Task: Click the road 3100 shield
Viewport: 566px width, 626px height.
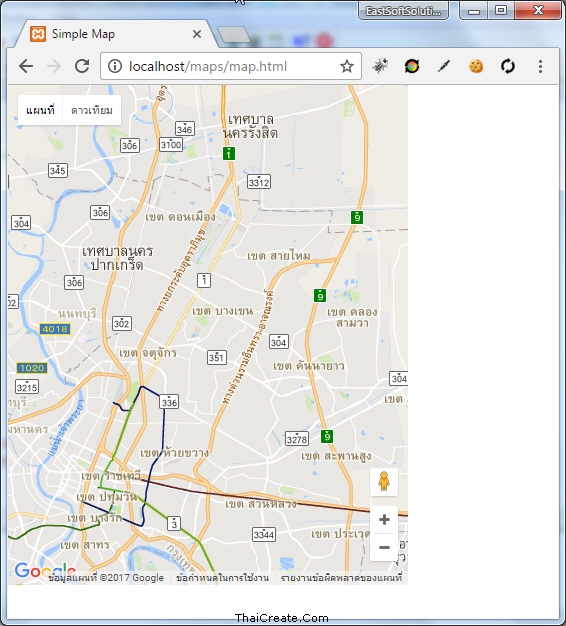Action: pos(171,145)
